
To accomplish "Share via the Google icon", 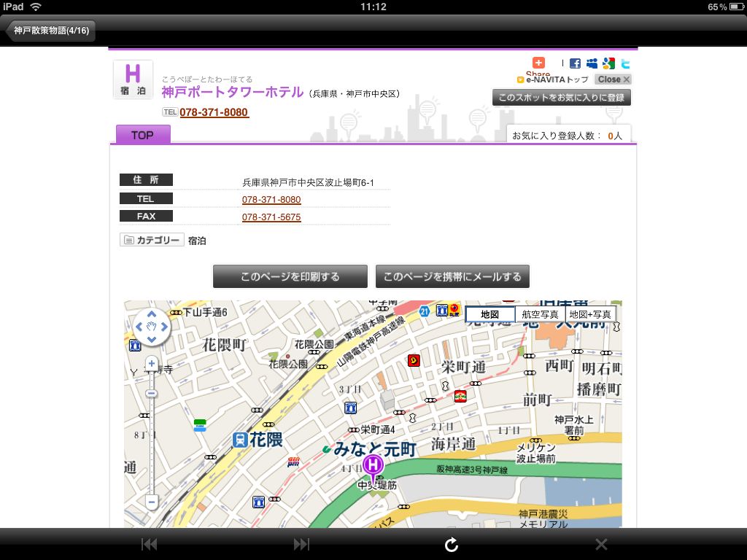I will coord(608,63).
